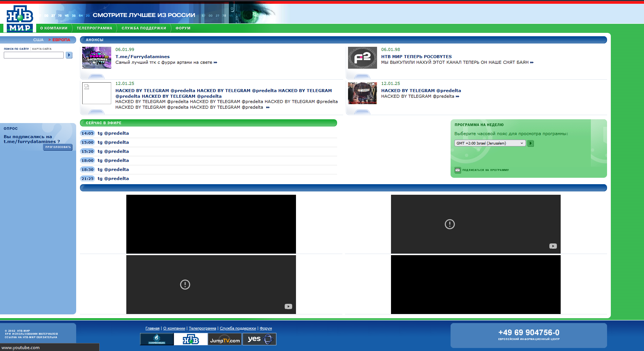Click the bottom-right black video player
This screenshot has width=644, height=351.
coord(476,285)
